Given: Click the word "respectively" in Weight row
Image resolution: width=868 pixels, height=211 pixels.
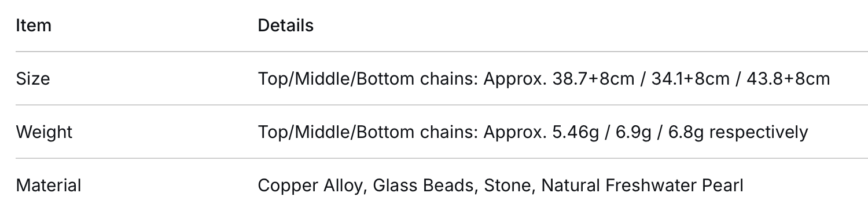Looking at the screenshot, I should [758, 132].
